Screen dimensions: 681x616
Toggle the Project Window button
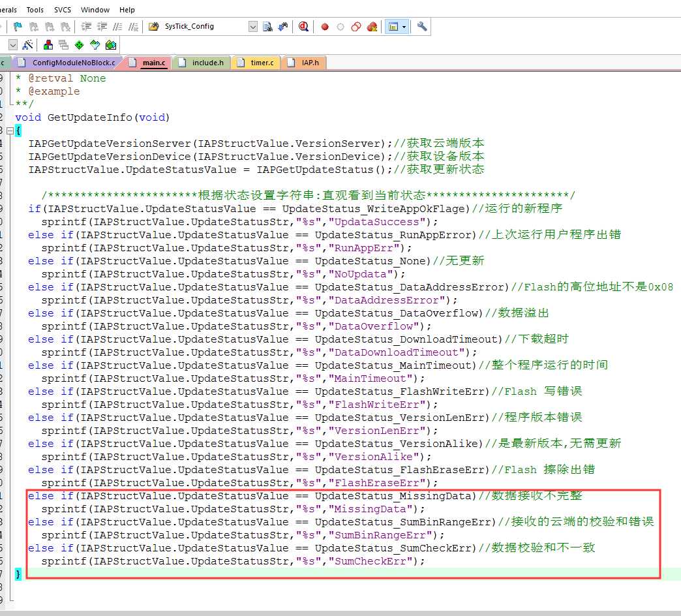(x=393, y=27)
